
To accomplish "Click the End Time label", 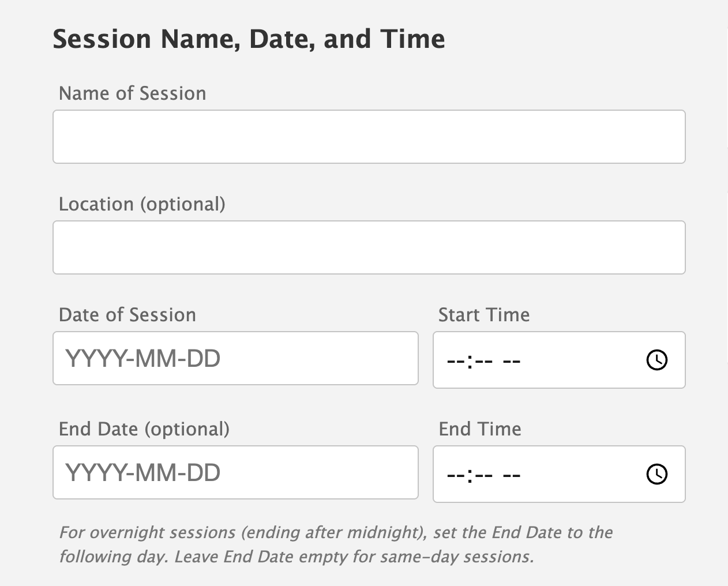I will 479,429.
